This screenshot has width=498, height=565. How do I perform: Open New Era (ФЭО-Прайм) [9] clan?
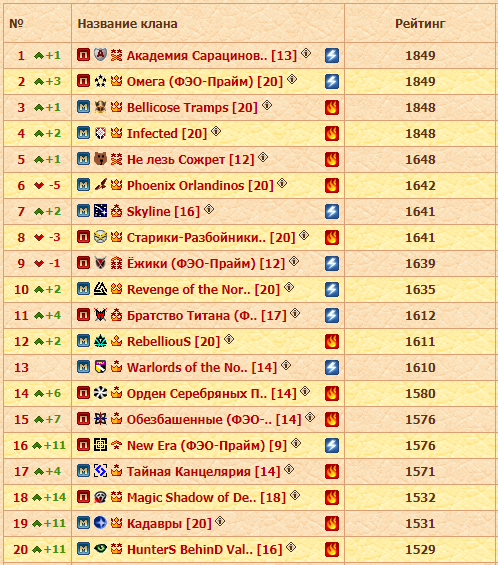pyautogui.click(x=207, y=445)
